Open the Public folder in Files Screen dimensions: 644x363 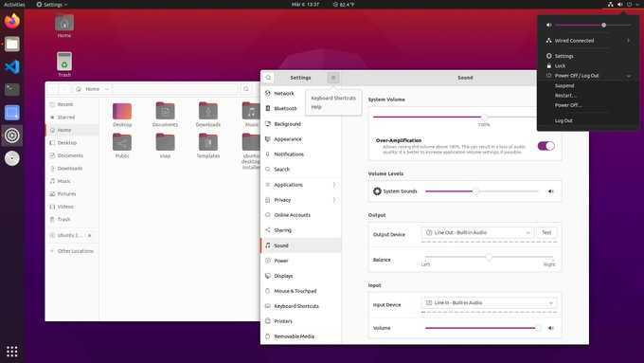tap(122, 146)
